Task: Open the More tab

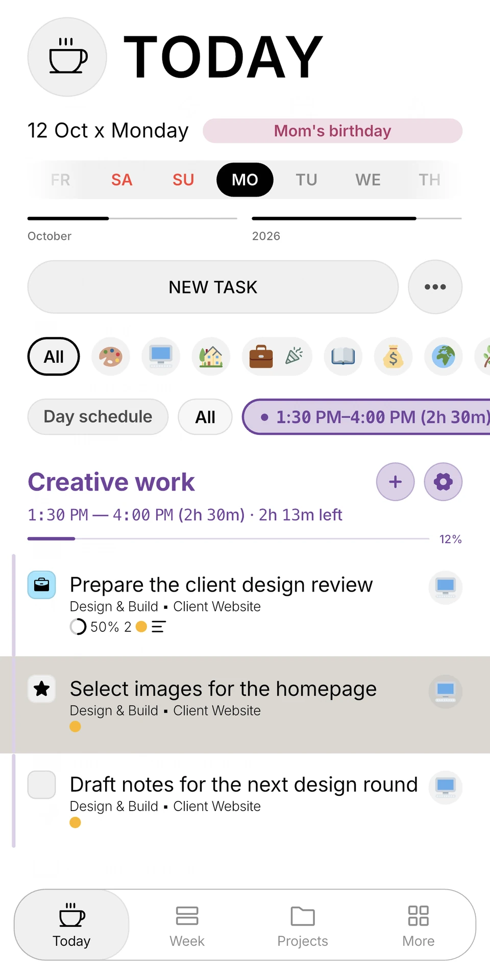Action: coord(419,925)
